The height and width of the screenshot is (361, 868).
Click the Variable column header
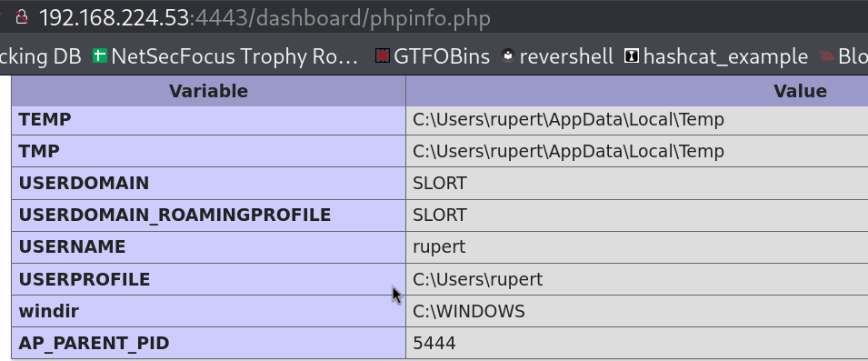pyautogui.click(x=209, y=91)
